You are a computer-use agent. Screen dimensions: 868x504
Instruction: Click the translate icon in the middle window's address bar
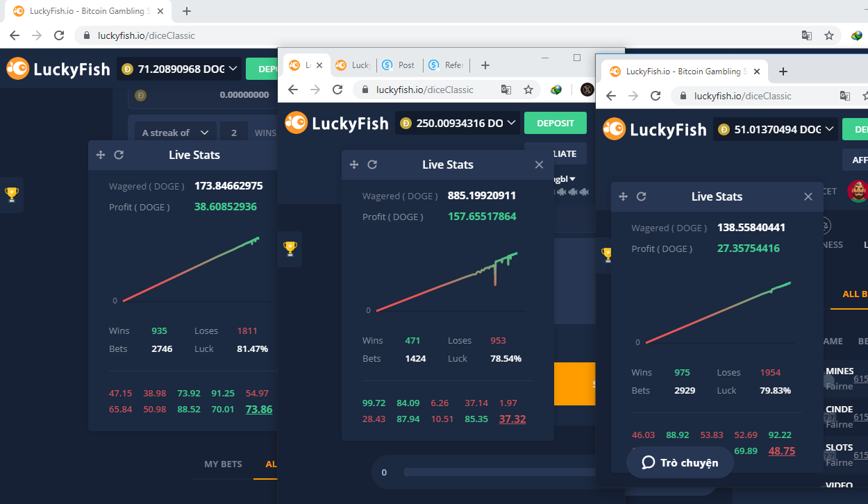tap(506, 90)
